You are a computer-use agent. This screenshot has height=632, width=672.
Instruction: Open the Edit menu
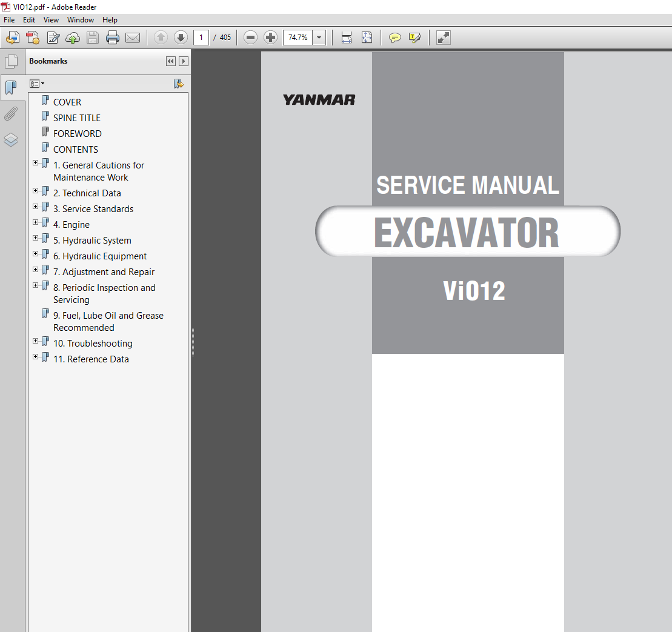point(29,20)
